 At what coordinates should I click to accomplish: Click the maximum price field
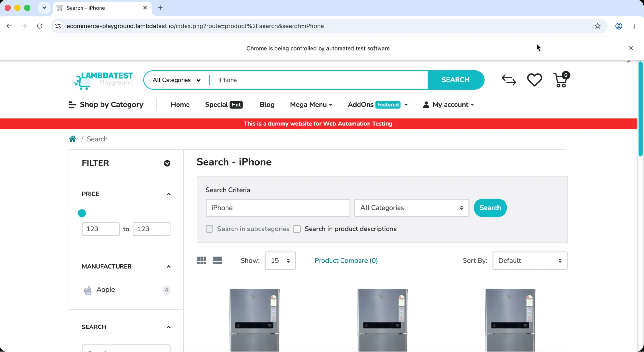pyautogui.click(x=152, y=229)
